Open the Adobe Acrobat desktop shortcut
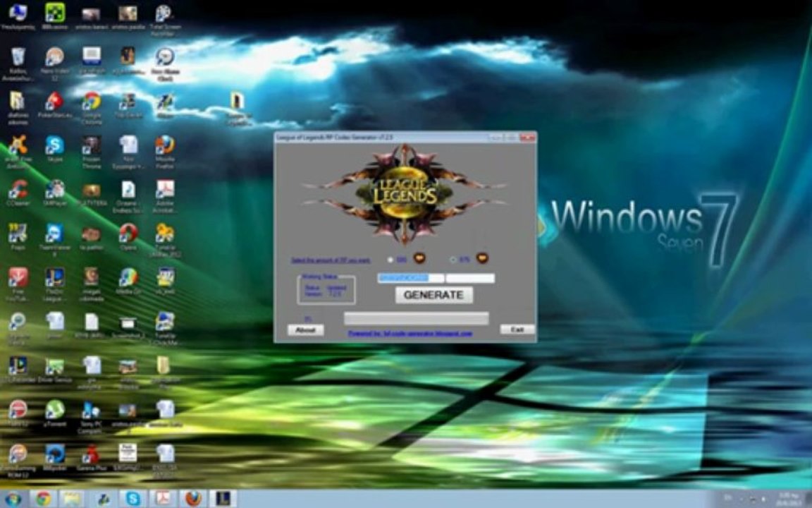This screenshot has height=508, width=812. (x=165, y=193)
